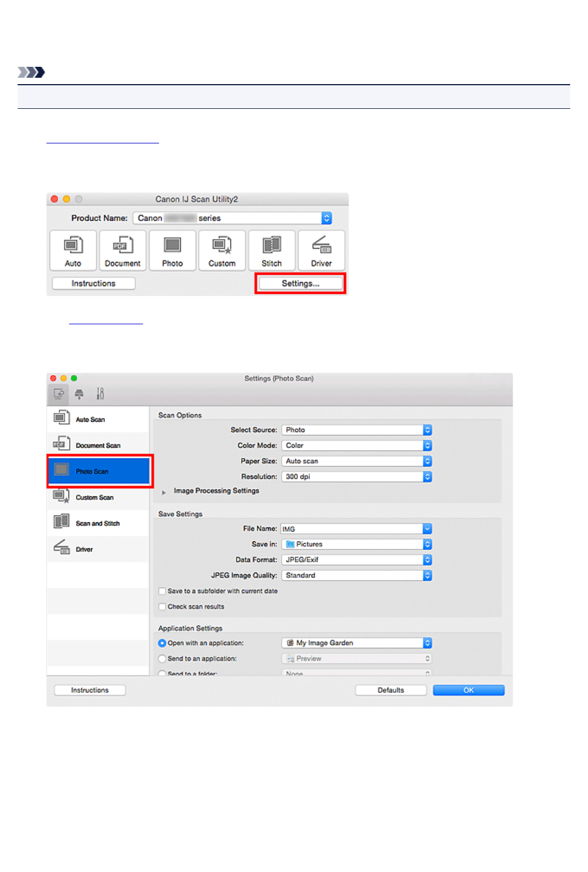Click Instructions in Scan Utility window
Viewport: 588px width, 872px height.
click(94, 283)
